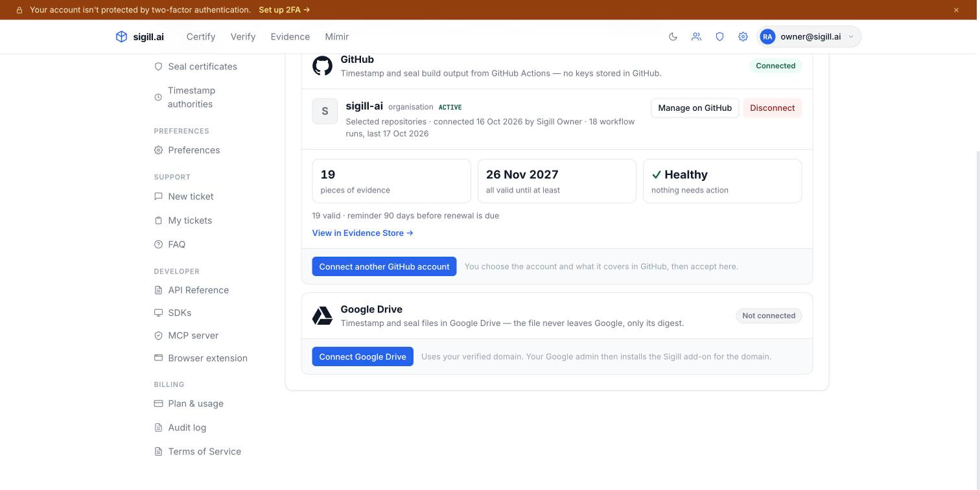
Task: Open the Mimir tab
Action: [x=337, y=37]
